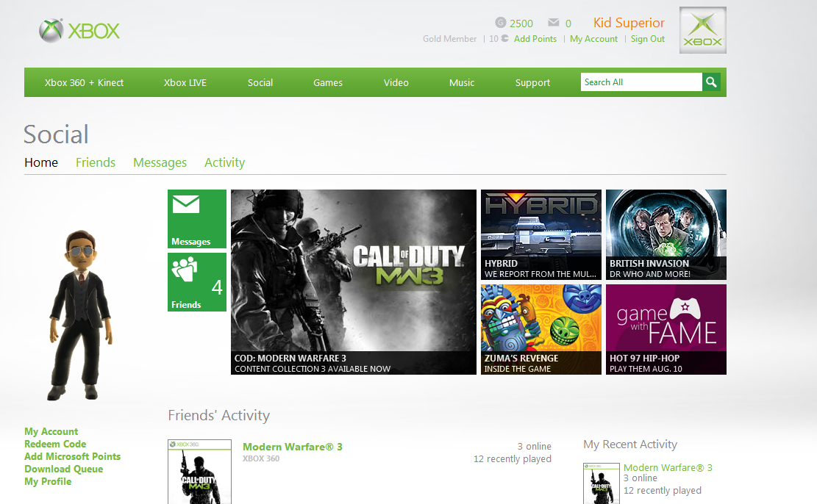Open the Support menu

[x=532, y=82]
